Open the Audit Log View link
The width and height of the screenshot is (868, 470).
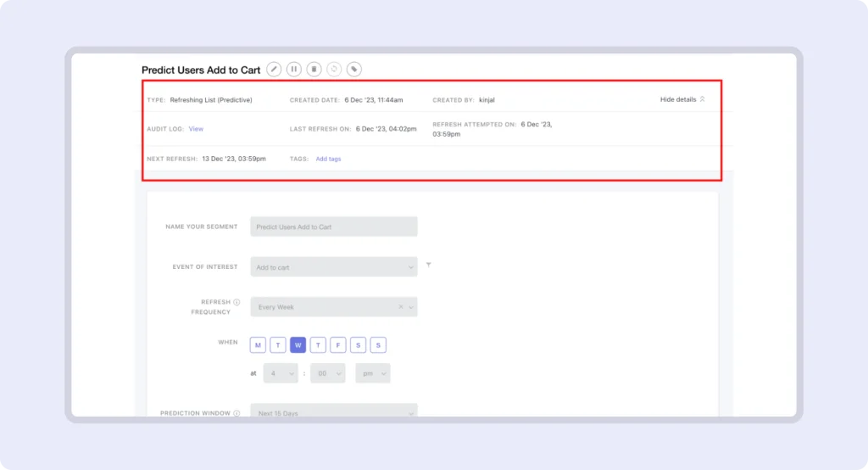click(x=196, y=129)
